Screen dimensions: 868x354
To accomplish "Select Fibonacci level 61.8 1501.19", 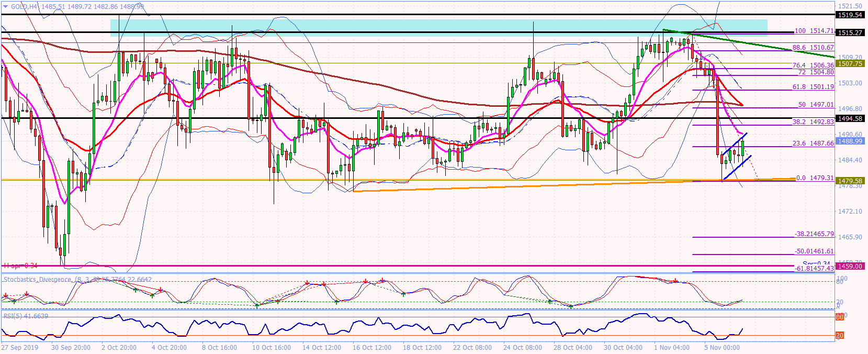I will (x=813, y=87).
